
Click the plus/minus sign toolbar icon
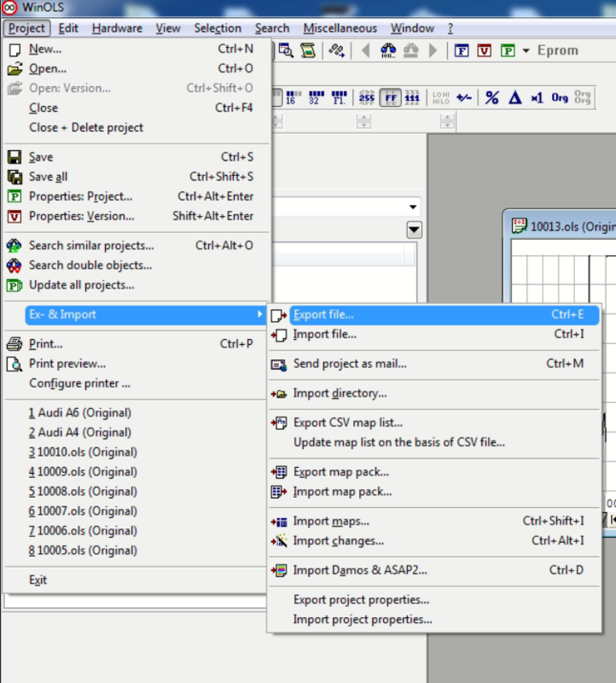coord(463,97)
